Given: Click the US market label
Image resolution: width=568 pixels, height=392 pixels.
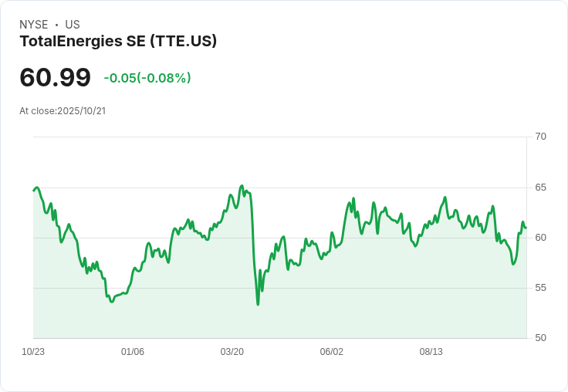Looking at the screenshot, I should [73, 25].
